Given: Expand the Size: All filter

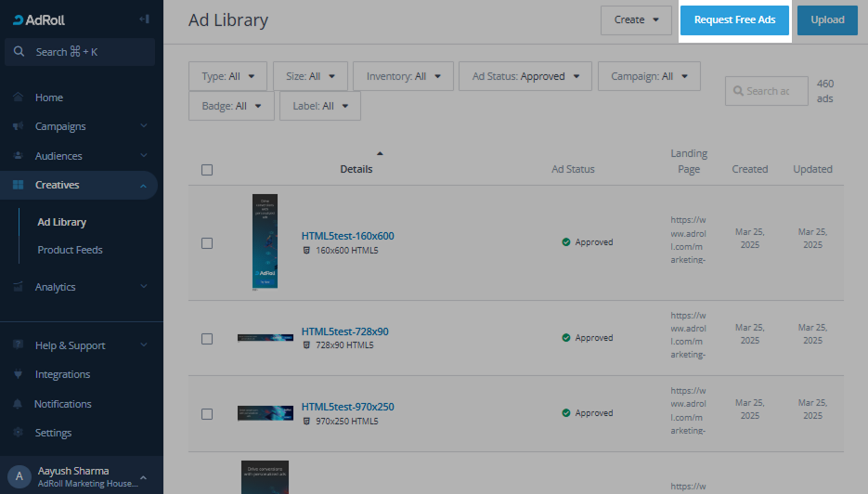Looking at the screenshot, I should point(310,76).
